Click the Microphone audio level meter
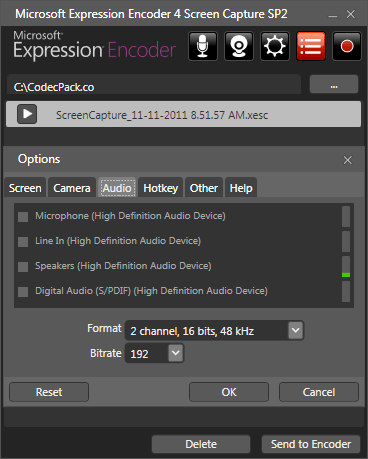The width and height of the screenshot is (368, 459). click(346, 217)
